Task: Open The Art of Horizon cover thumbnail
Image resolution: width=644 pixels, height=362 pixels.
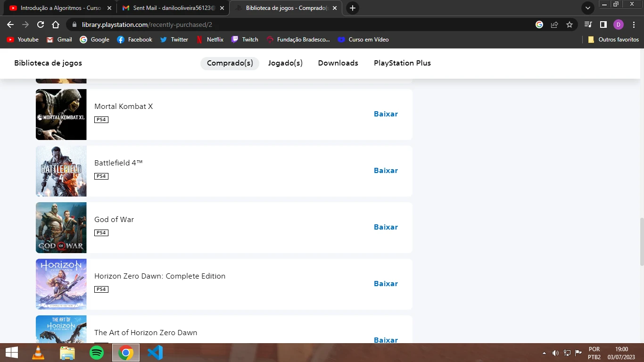Action: pos(61,329)
